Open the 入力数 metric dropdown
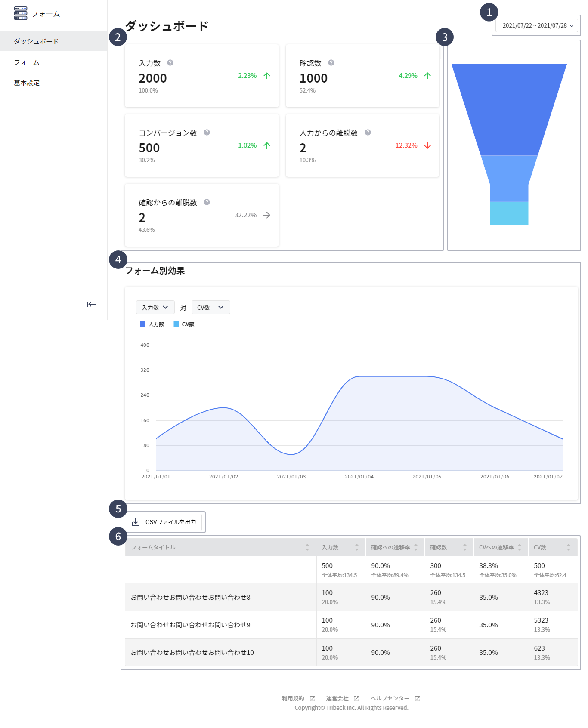 [x=155, y=307]
